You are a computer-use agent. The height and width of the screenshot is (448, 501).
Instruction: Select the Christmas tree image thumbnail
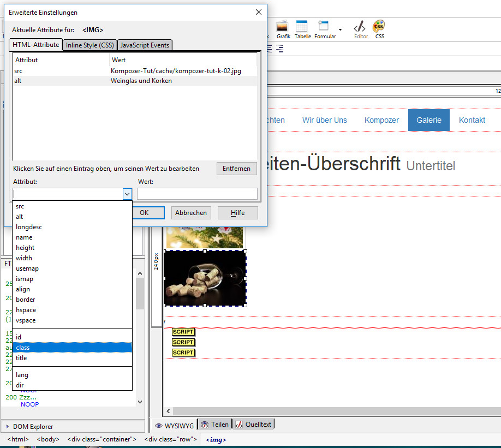[x=205, y=237]
